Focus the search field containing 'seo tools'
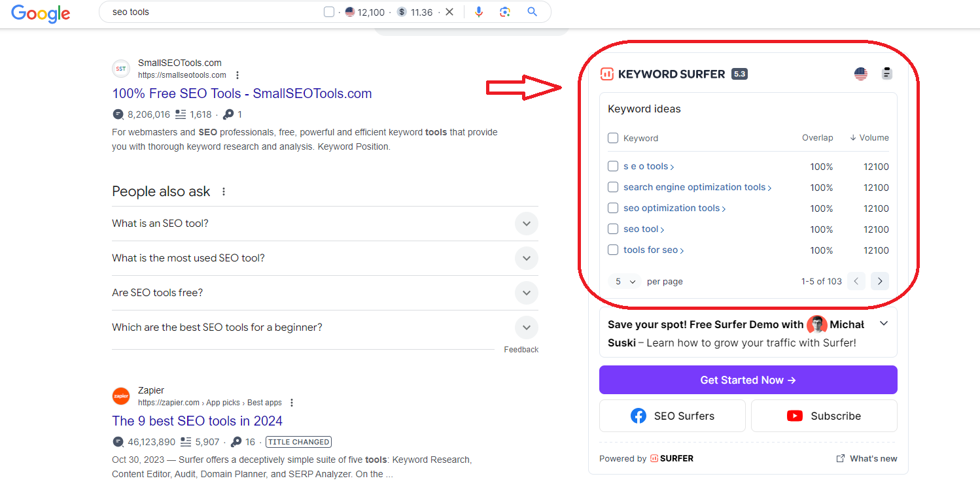 [x=214, y=12]
